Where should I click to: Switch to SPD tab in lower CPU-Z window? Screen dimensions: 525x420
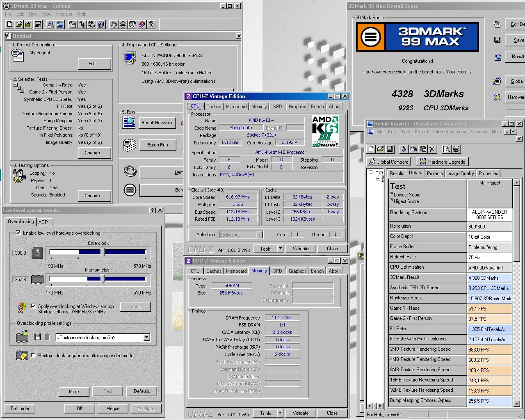pos(278,271)
